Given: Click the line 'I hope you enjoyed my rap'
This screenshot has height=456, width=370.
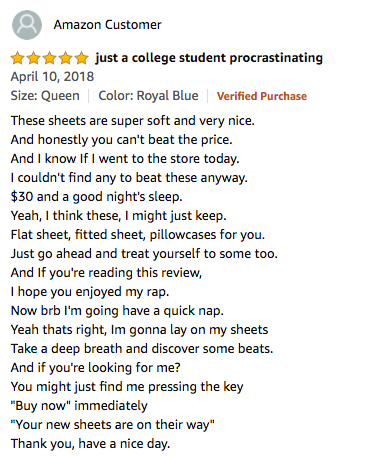Looking at the screenshot, I should point(90,292).
